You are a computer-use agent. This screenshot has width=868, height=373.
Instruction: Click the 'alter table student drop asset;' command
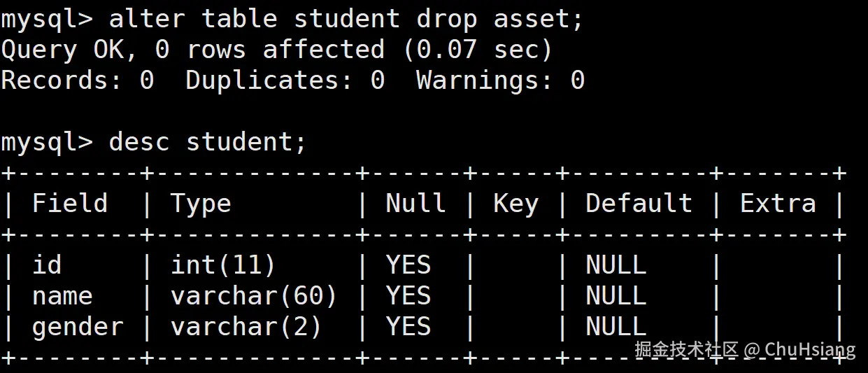coord(346,19)
